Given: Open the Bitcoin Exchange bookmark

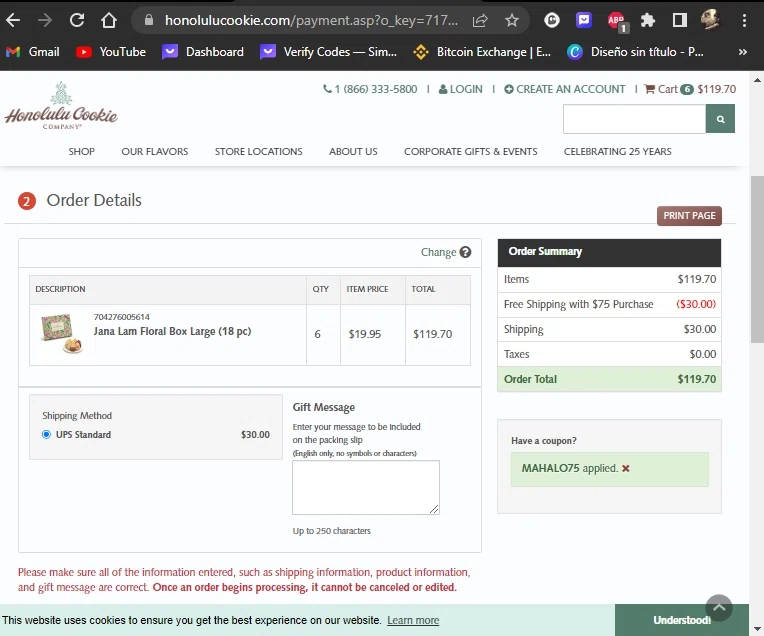Looking at the screenshot, I should (482, 52).
